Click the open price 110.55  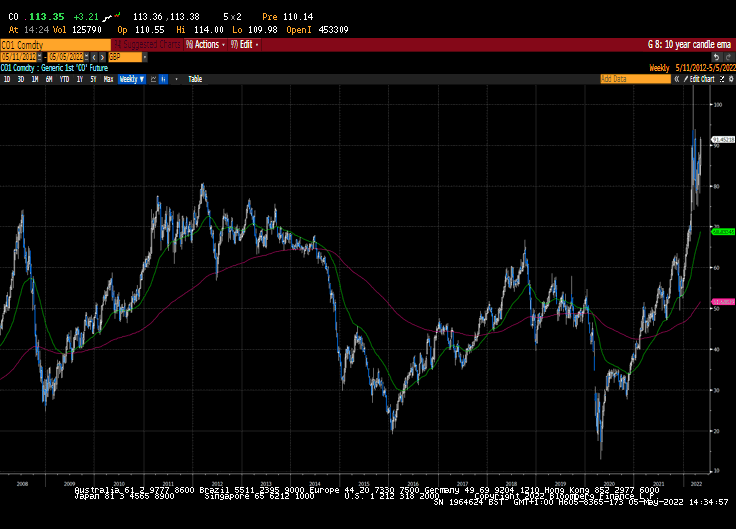click(x=150, y=30)
